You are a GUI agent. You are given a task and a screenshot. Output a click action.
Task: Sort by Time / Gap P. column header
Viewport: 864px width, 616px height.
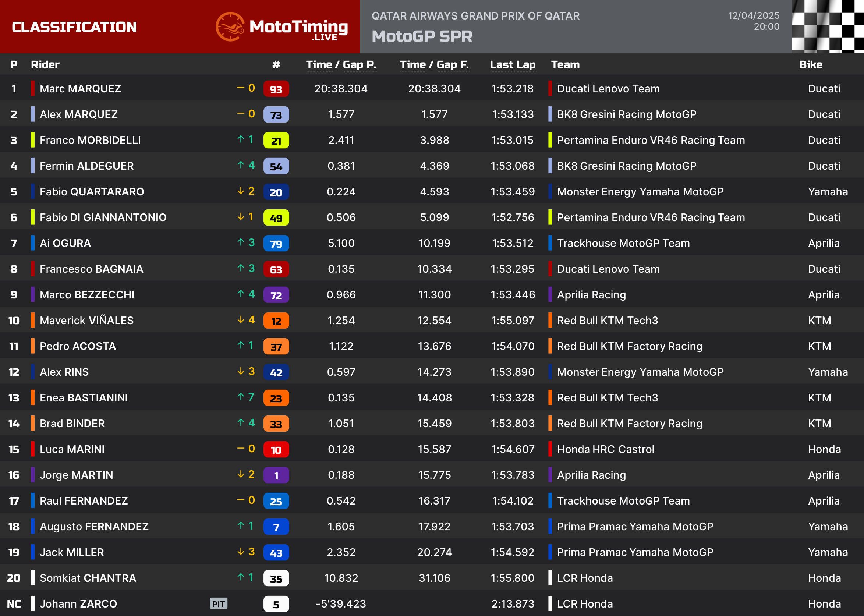(x=341, y=64)
